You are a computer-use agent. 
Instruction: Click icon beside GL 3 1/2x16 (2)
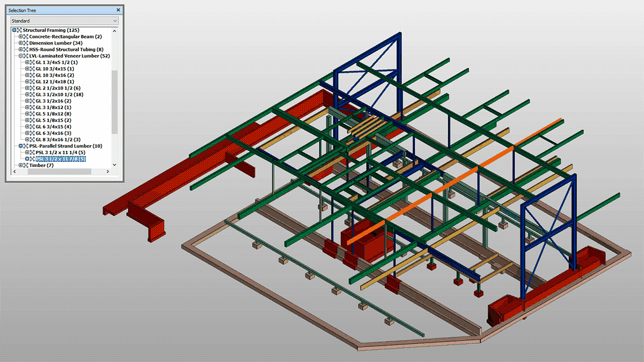point(32,101)
